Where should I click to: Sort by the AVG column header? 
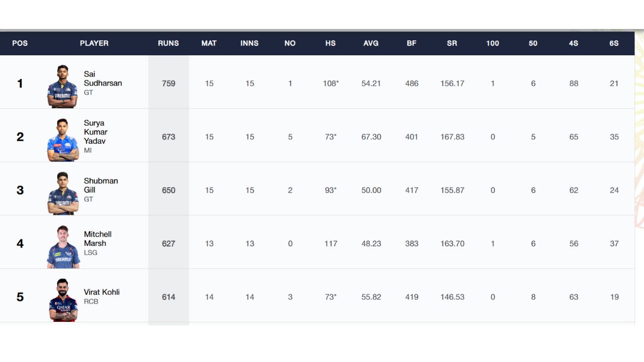point(371,43)
